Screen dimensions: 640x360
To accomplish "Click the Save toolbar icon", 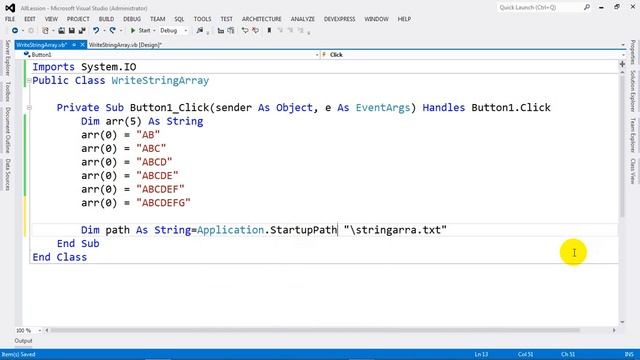I will click(71, 31).
